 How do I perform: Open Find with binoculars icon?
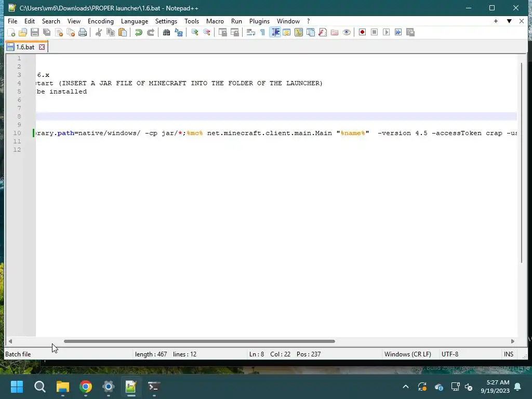(166, 32)
